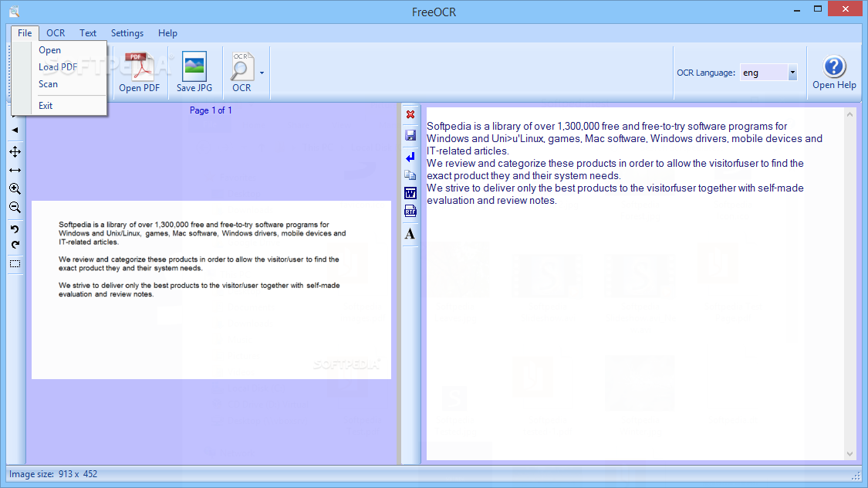
Task: Zoom out of the image
Action: [x=15, y=208]
